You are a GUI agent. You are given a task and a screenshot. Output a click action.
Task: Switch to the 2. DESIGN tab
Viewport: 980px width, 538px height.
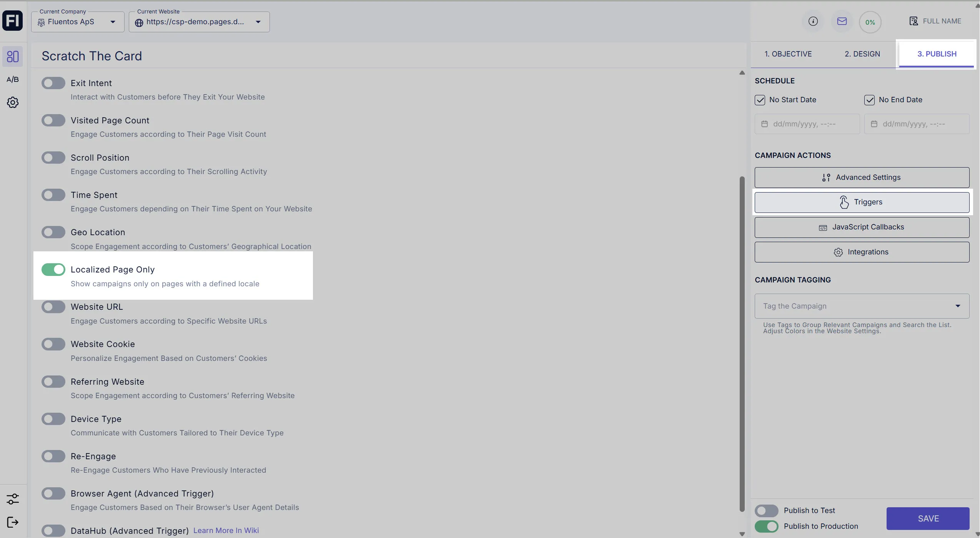(x=862, y=54)
